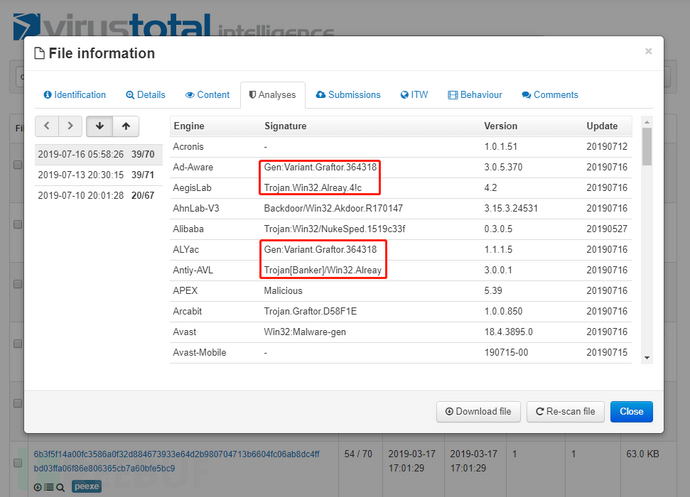Click the Download file button
Image resolution: width=690 pixels, height=497 pixels.
(478, 411)
